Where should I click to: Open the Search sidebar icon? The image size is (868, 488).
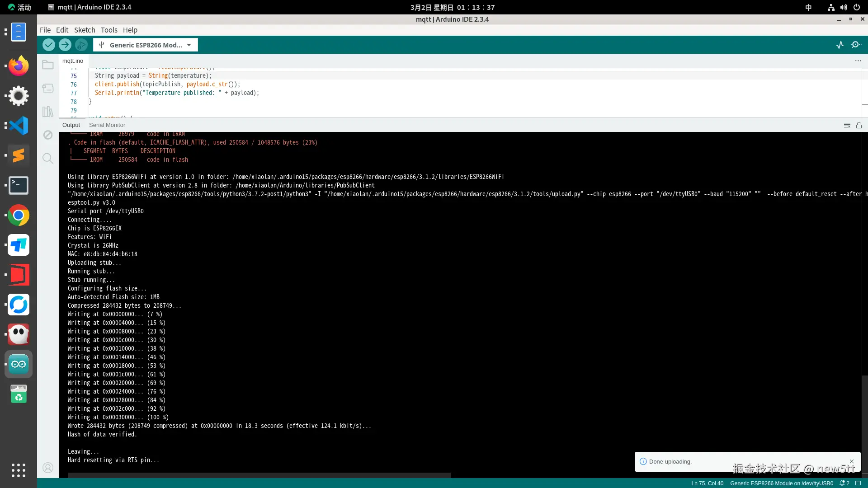[48, 158]
